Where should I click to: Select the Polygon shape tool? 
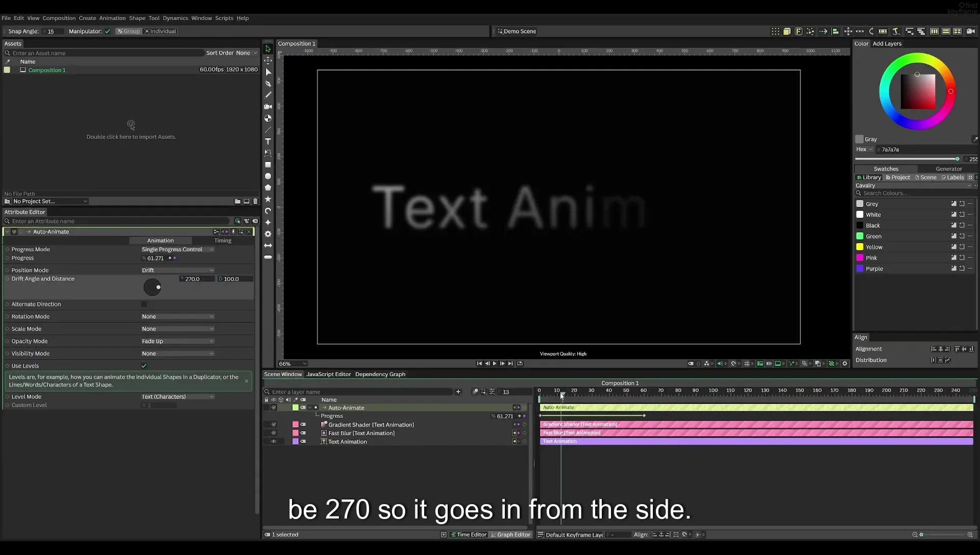[268, 188]
